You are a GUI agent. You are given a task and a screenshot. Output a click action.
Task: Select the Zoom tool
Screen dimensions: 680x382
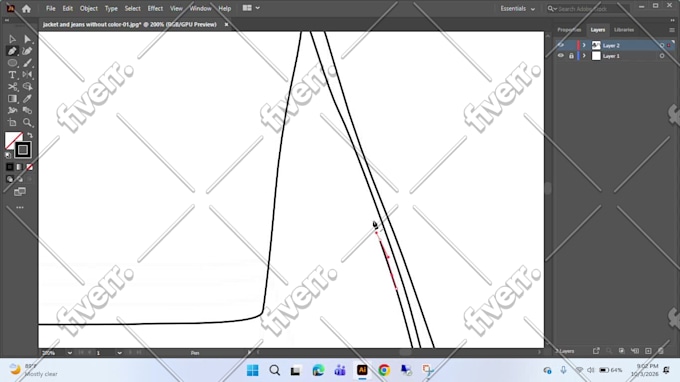tap(27, 123)
